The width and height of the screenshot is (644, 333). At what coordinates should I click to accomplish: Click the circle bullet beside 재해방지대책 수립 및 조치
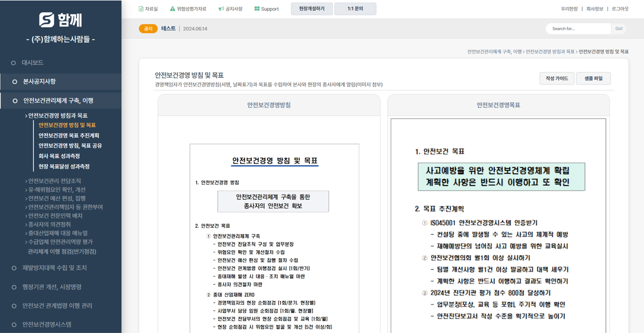coord(14,268)
